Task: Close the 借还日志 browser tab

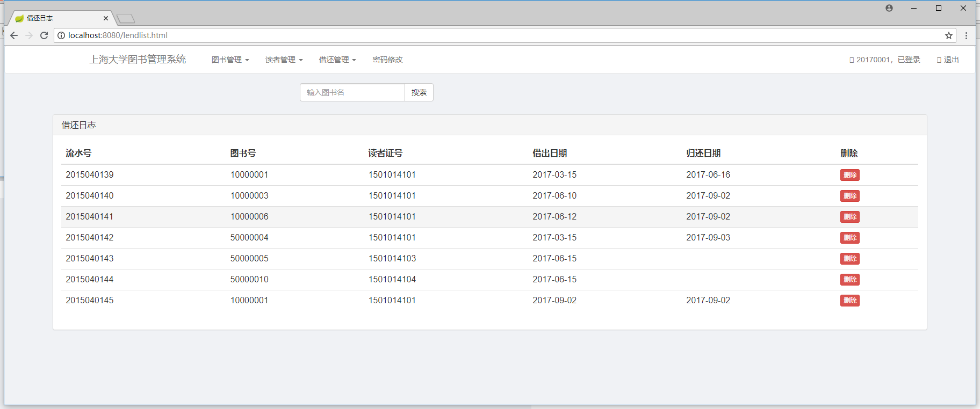Action: point(105,18)
